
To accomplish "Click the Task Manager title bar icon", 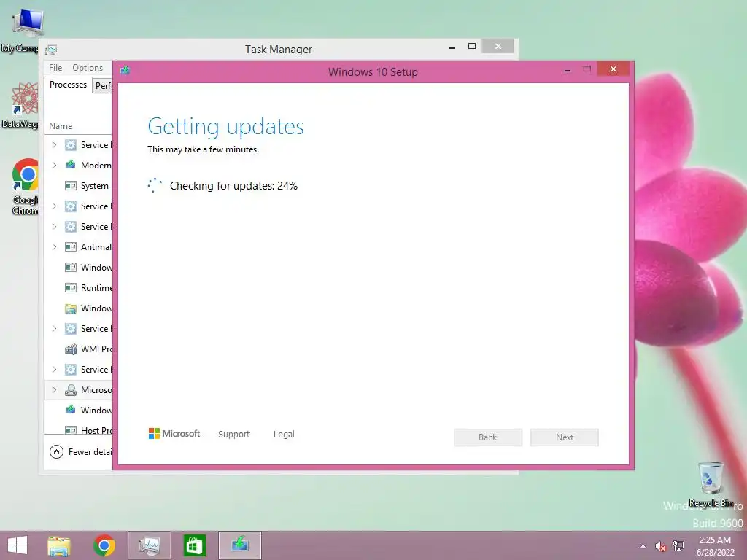I will point(52,50).
